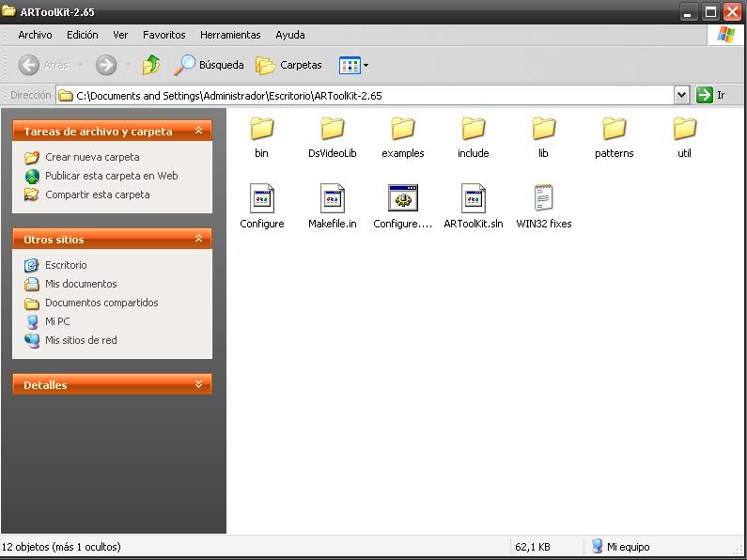Select the Configure file icon
This screenshot has width=747, height=560.
262,198
